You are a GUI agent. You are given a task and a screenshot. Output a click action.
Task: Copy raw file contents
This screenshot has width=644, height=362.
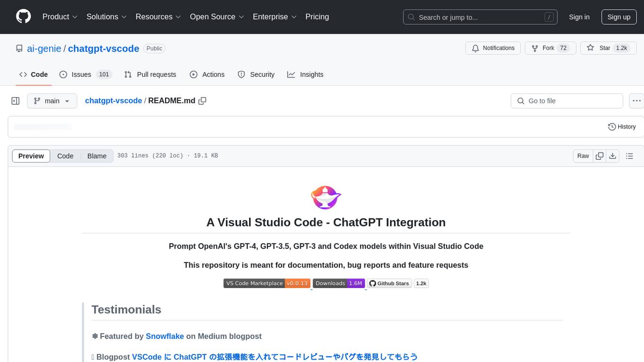click(x=599, y=156)
